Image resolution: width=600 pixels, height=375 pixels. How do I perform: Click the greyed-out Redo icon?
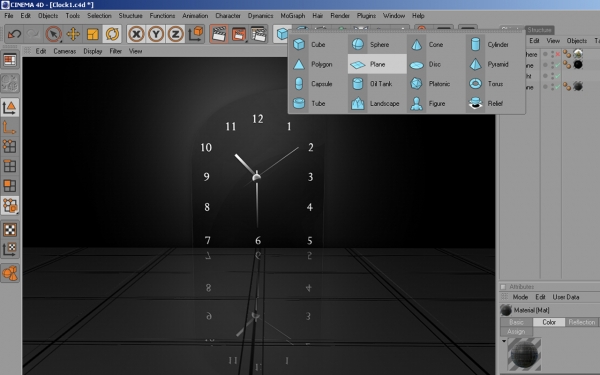coord(33,34)
